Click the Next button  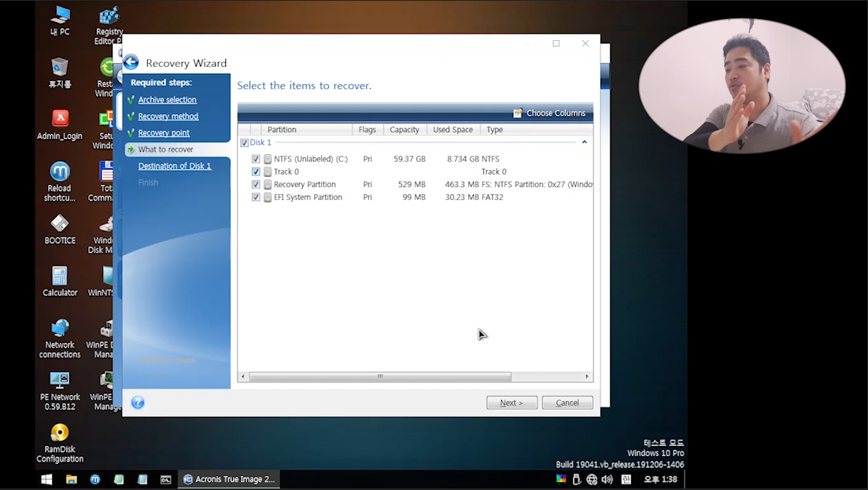point(512,403)
